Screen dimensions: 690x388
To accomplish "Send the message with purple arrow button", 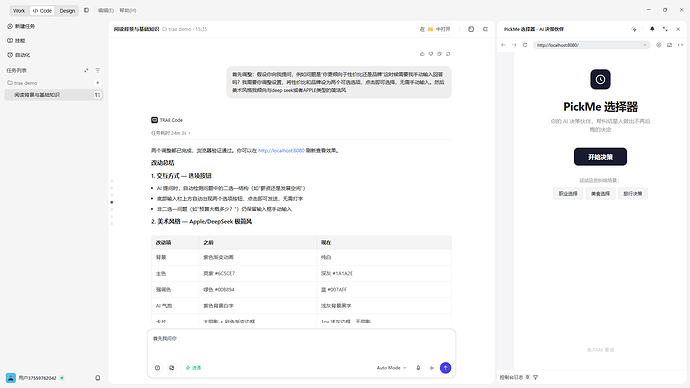I will [445, 368].
